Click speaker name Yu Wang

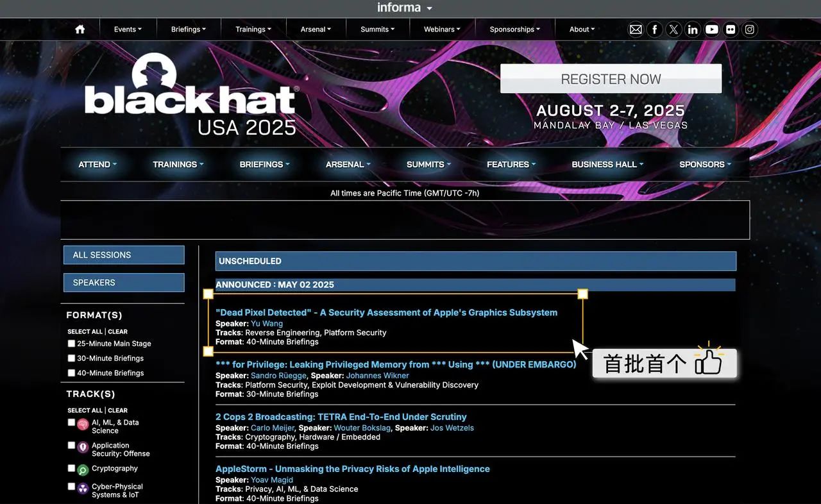click(266, 324)
